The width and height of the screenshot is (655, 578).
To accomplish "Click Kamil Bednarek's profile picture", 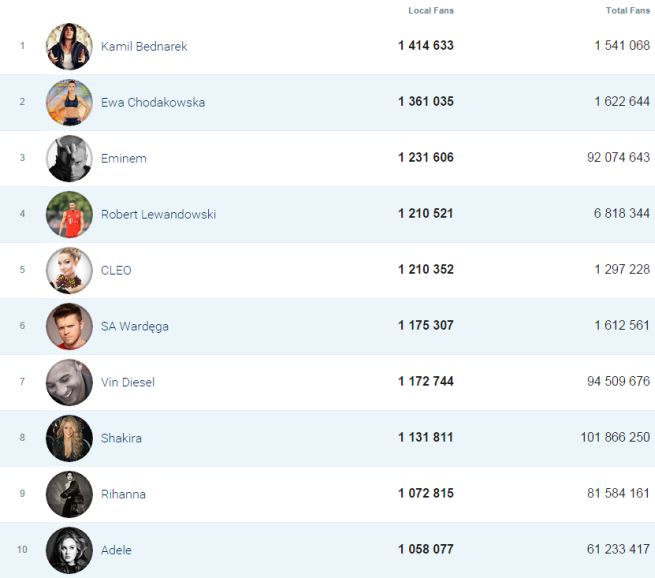I will [69, 46].
